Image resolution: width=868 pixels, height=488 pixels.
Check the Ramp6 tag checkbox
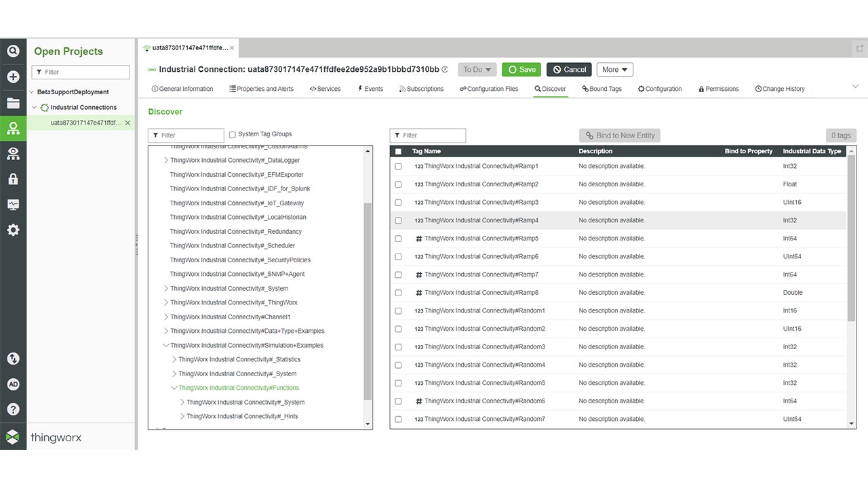pyautogui.click(x=398, y=257)
